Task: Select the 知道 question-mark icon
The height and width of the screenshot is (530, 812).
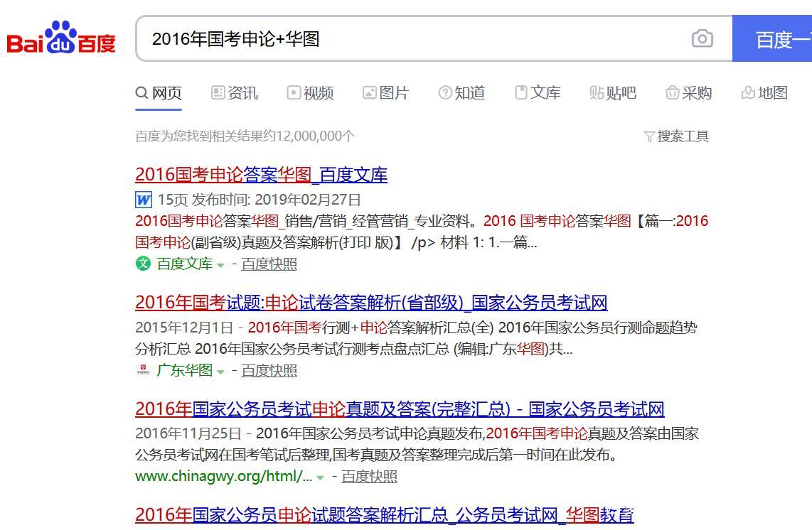Action: [x=444, y=92]
